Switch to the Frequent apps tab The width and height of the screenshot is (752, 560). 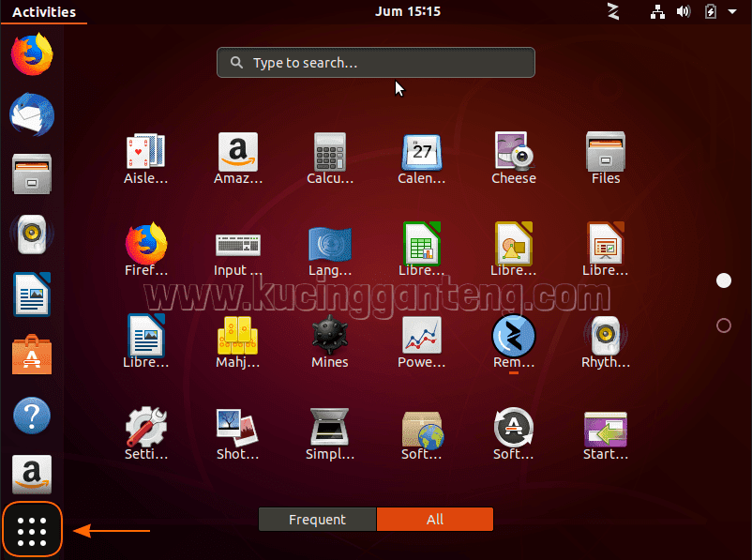[317, 519]
